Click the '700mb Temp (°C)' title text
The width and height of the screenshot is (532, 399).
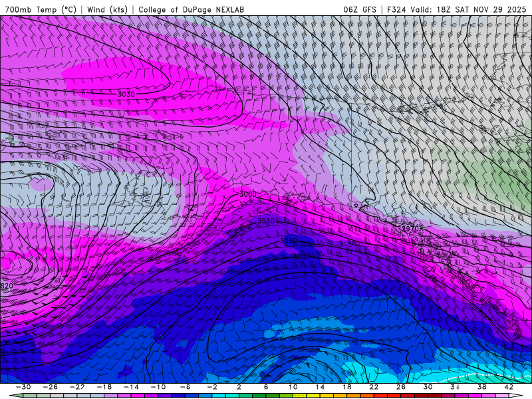pyautogui.click(x=41, y=9)
